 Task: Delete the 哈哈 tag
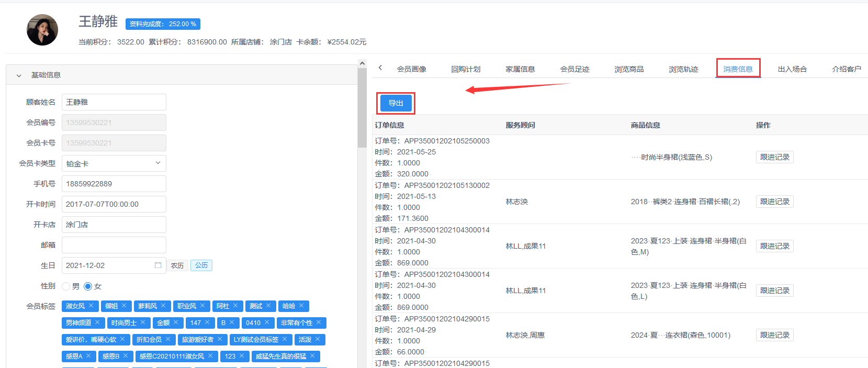coord(301,306)
